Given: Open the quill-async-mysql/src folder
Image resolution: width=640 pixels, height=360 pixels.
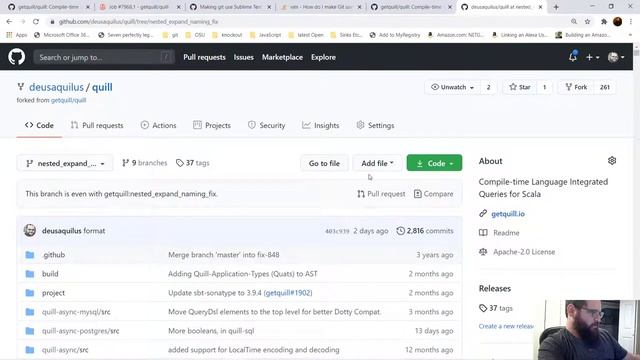Looking at the screenshot, I should [x=76, y=312].
